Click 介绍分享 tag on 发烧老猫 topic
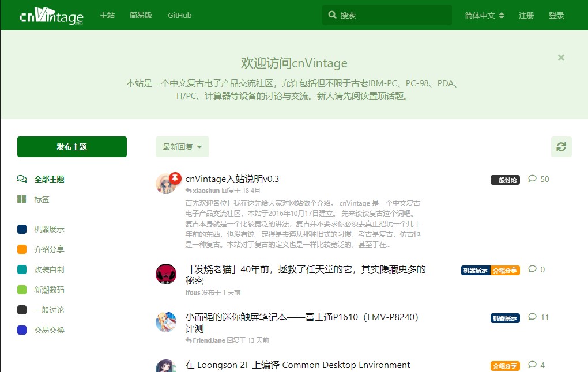Screen dimensions: 588x372 tap(505, 270)
